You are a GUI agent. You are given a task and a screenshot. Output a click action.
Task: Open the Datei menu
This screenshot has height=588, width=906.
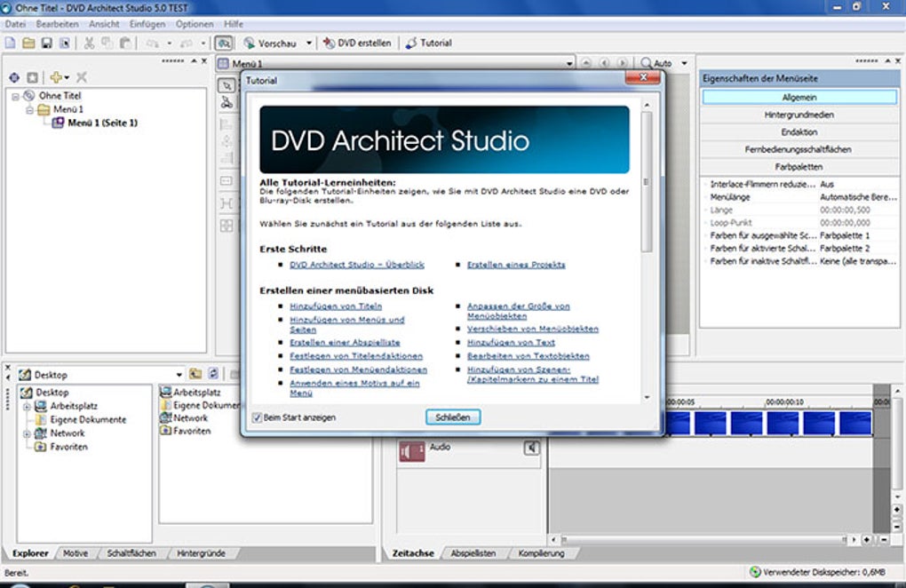click(15, 24)
